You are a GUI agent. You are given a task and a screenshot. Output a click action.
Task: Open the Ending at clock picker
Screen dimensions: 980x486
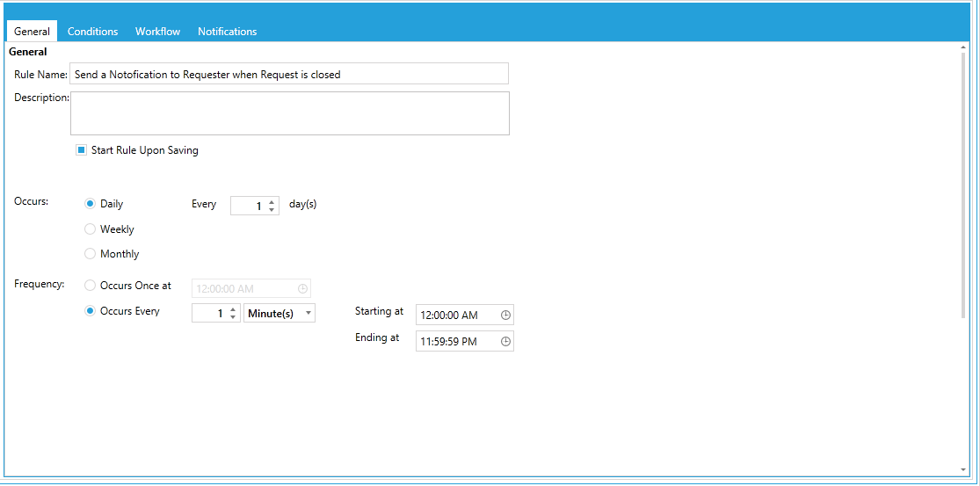click(505, 341)
